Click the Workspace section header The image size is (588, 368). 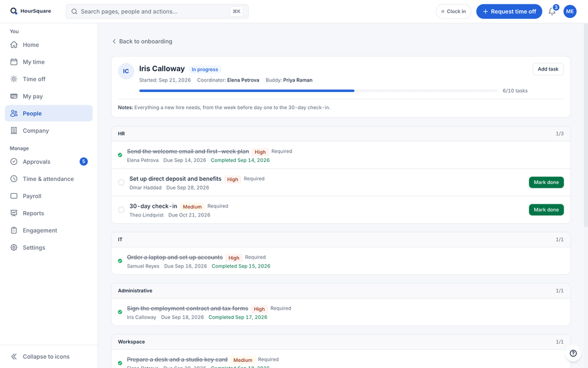click(x=341, y=342)
